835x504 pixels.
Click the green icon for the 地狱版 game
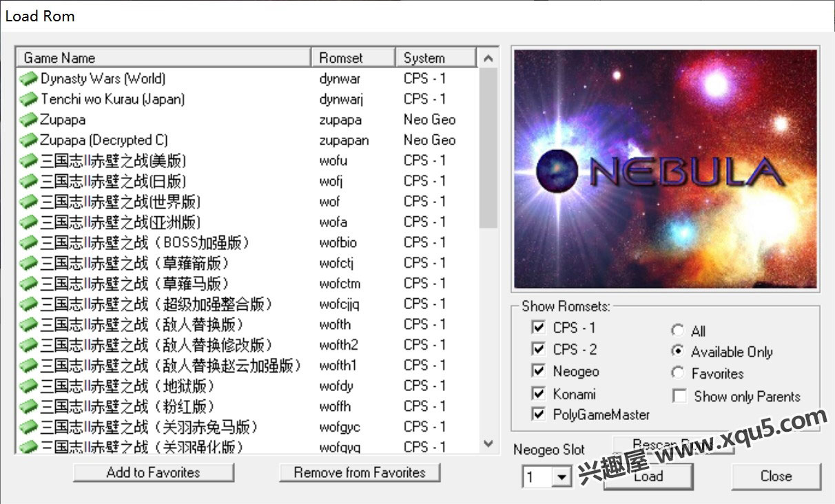[x=28, y=386]
